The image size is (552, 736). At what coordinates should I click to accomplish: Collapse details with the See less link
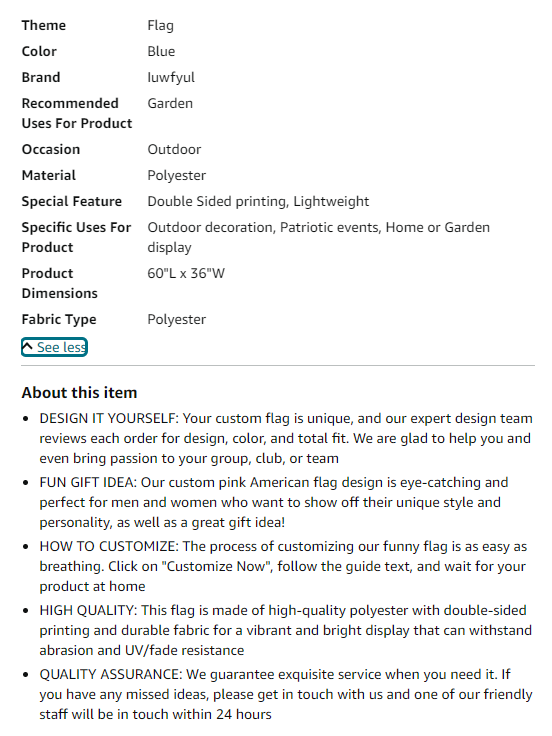[x=54, y=347]
